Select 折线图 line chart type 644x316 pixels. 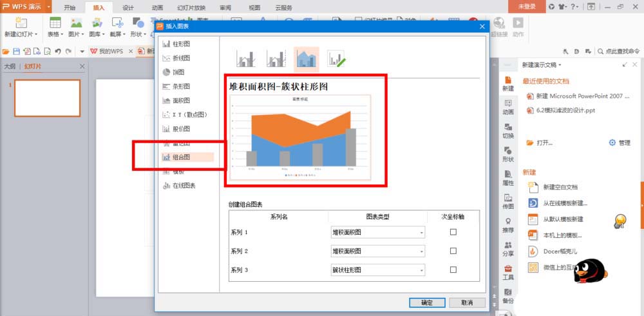click(176, 58)
